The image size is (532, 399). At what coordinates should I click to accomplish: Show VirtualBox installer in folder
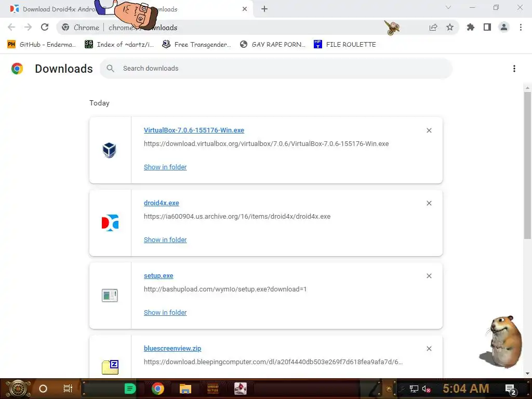click(165, 167)
